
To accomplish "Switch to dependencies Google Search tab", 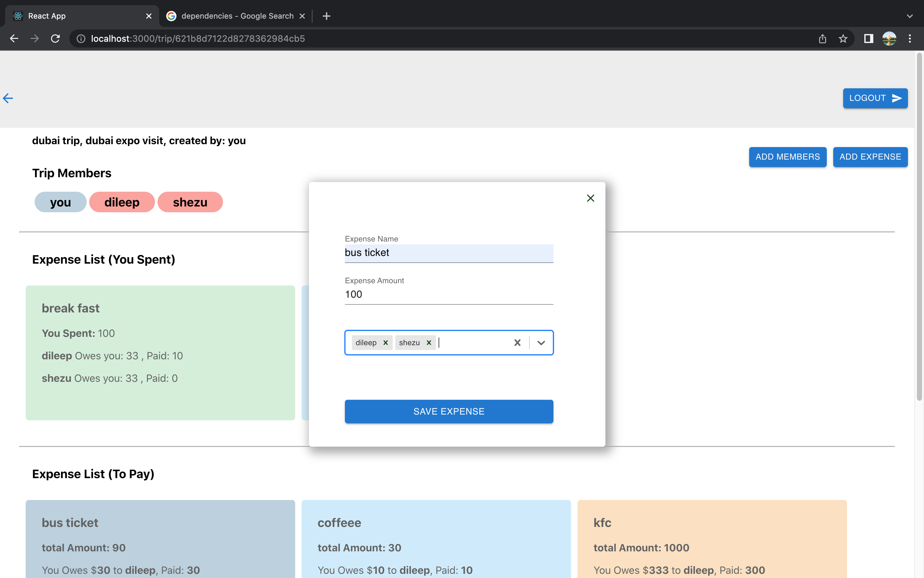I will click(235, 16).
